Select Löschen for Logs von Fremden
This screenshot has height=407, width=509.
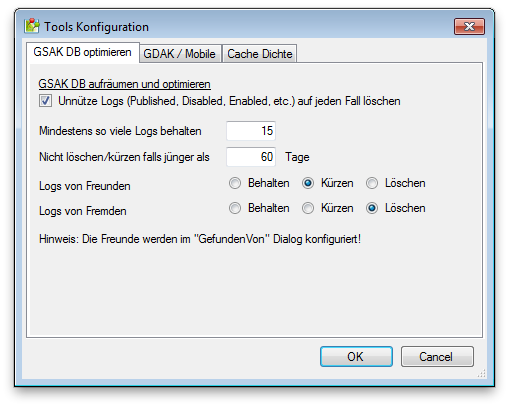click(x=372, y=208)
